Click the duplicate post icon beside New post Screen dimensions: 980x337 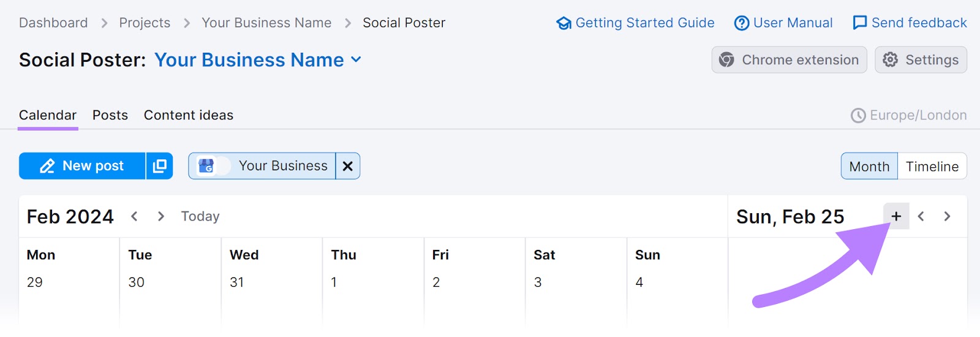coord(159,166)
